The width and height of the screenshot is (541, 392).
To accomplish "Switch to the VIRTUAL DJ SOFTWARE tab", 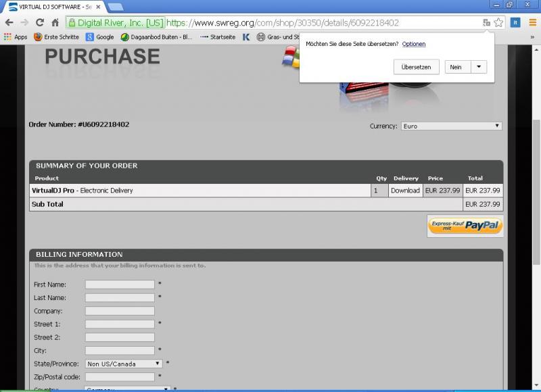I will [51, 6].
